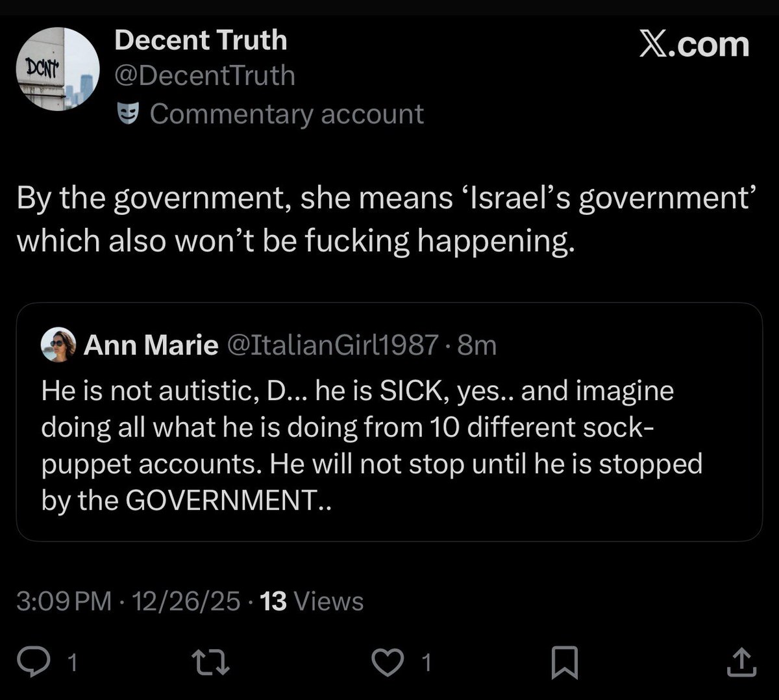Viewport: 779px width, 700px height.
Task: Click the 13 Views count
Action: point(312,601)
